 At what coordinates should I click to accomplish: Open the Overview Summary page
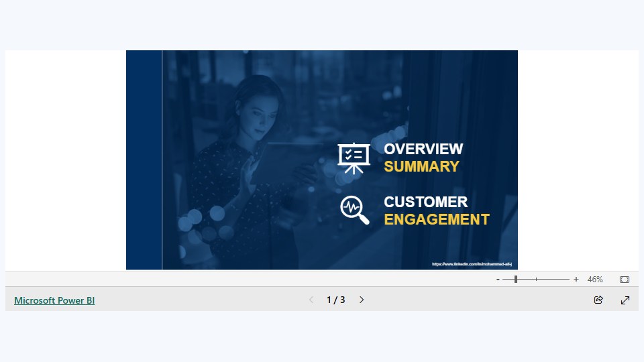pos(423,158)
